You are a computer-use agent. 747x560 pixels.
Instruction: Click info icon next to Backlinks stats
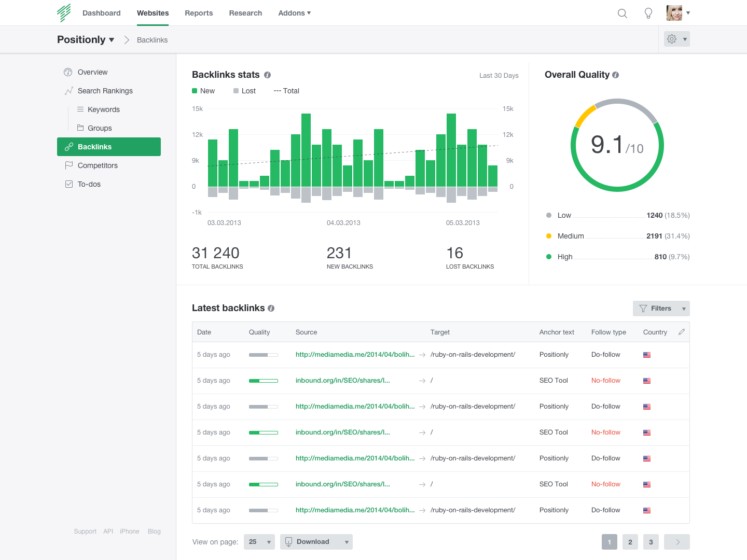tap(267, 75)
